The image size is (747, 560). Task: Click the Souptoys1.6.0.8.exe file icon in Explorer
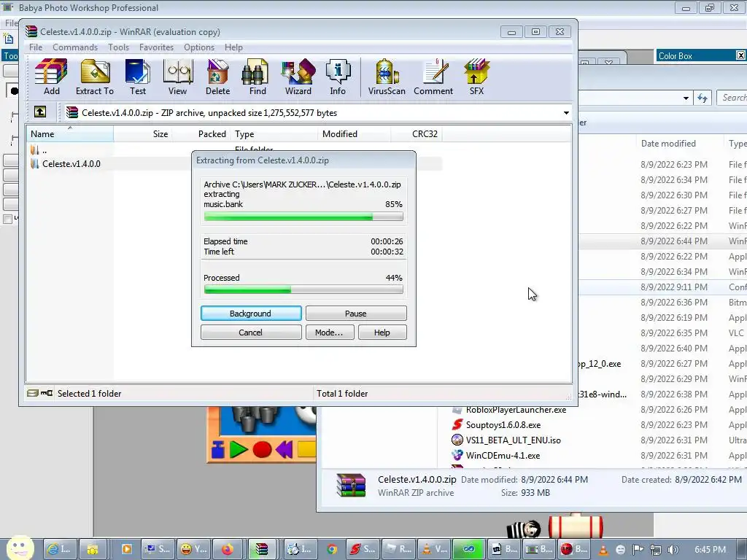point(457,424)
